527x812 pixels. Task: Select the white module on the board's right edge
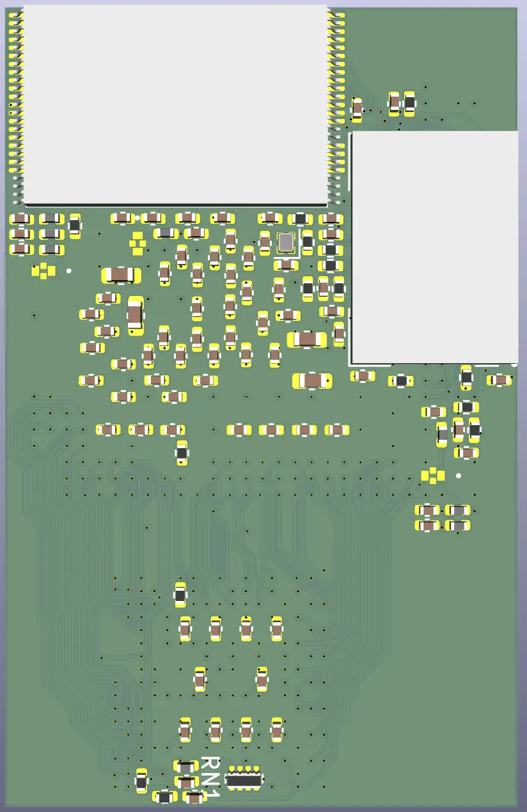[x=435, y=248]
